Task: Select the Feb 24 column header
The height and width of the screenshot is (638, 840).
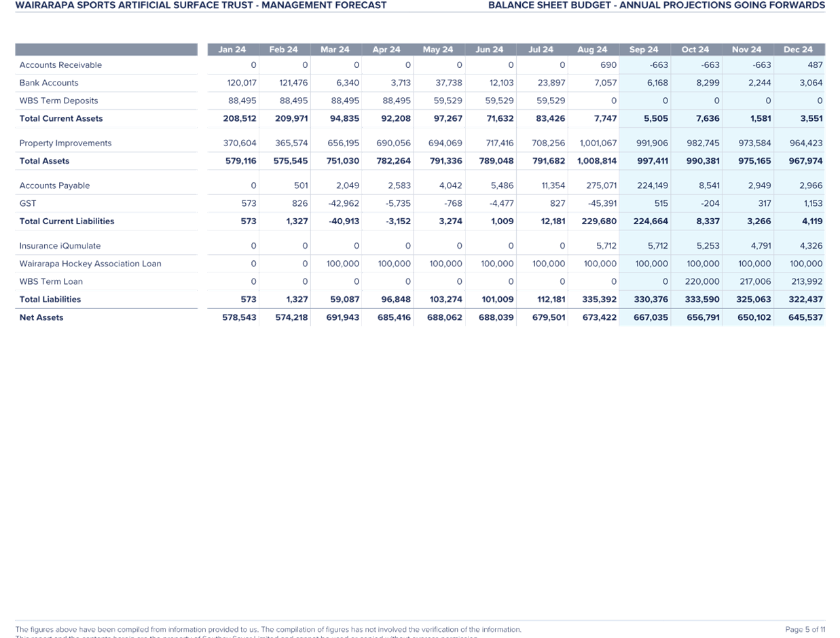Action: point(282,49)
